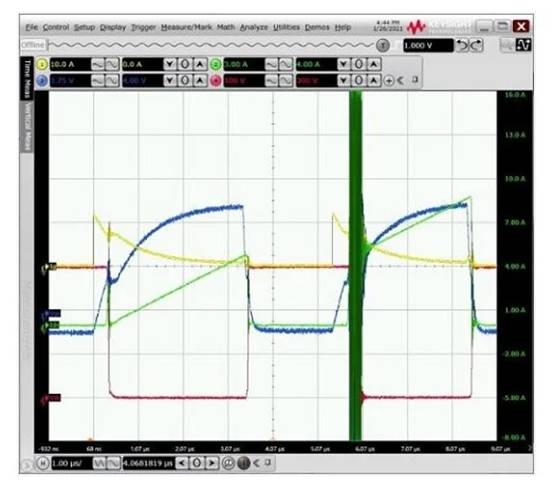Raise channel 2 offset with up arrow
Image resolution: width=554 pixels, height=494 pixels.
[x=374, y=64]
